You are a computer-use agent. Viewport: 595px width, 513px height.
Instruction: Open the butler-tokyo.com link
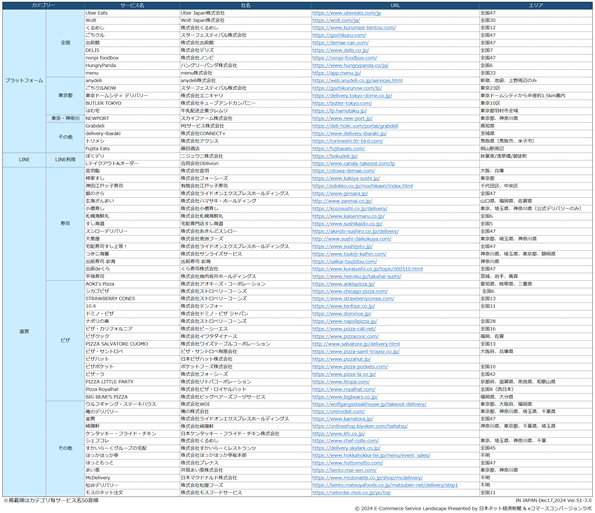click(342, 103)
